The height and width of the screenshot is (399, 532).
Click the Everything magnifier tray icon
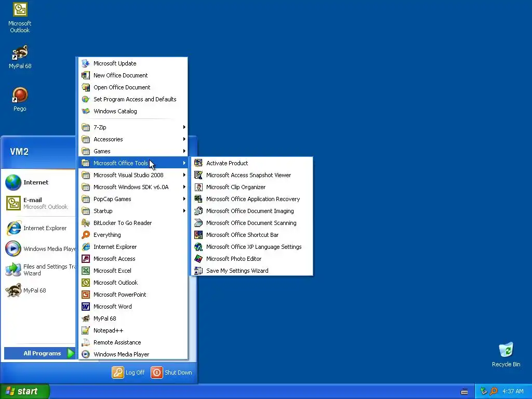(x=494, y=391)
